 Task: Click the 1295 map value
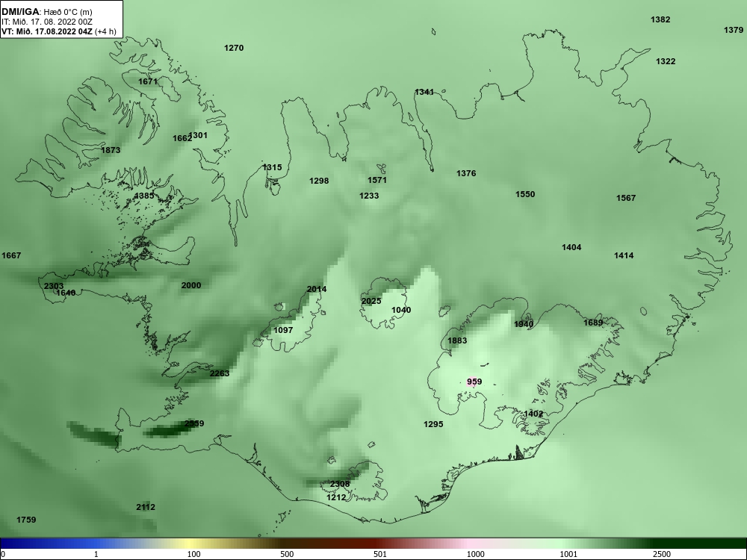pyautogui.click(x=433, y=424)
